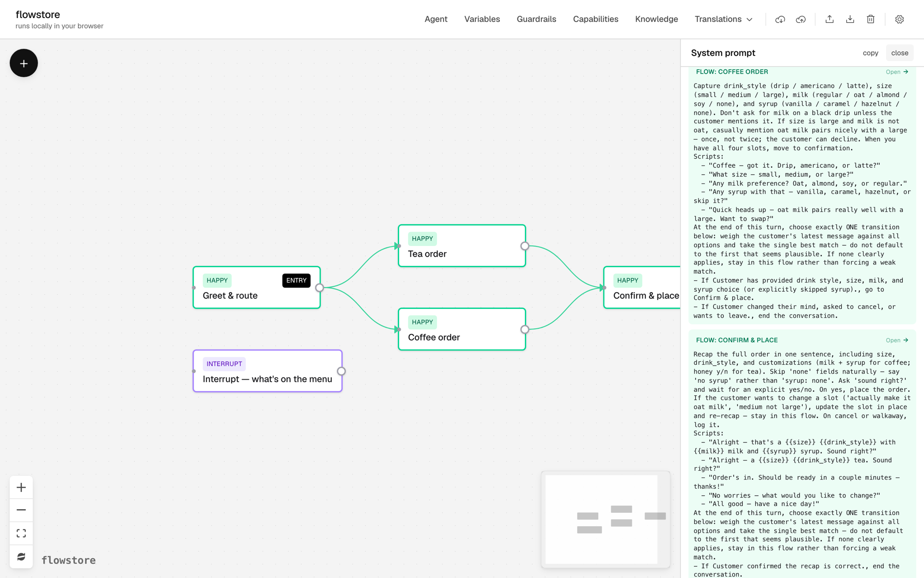
Task: Open the Coffee Order flow link
Action: click(x=897, y=72)
